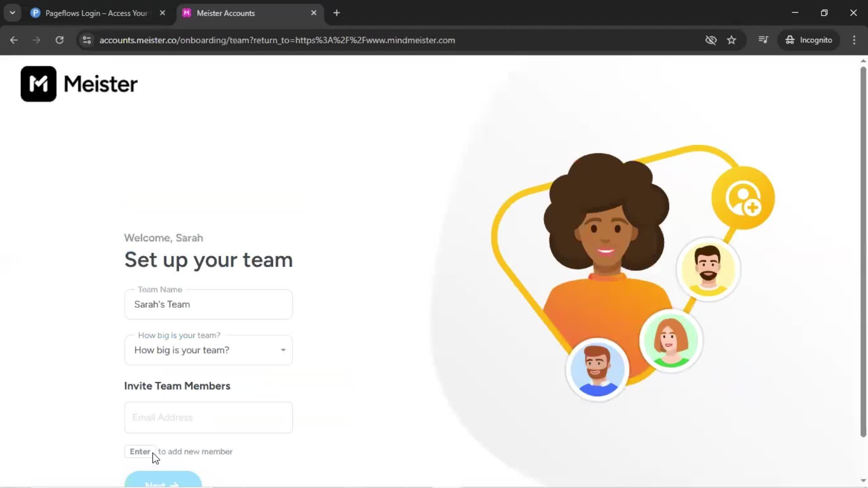Click the third-party cookies blocked eye icon
Viewport: 868px width, 488px height.
point(711,40)
